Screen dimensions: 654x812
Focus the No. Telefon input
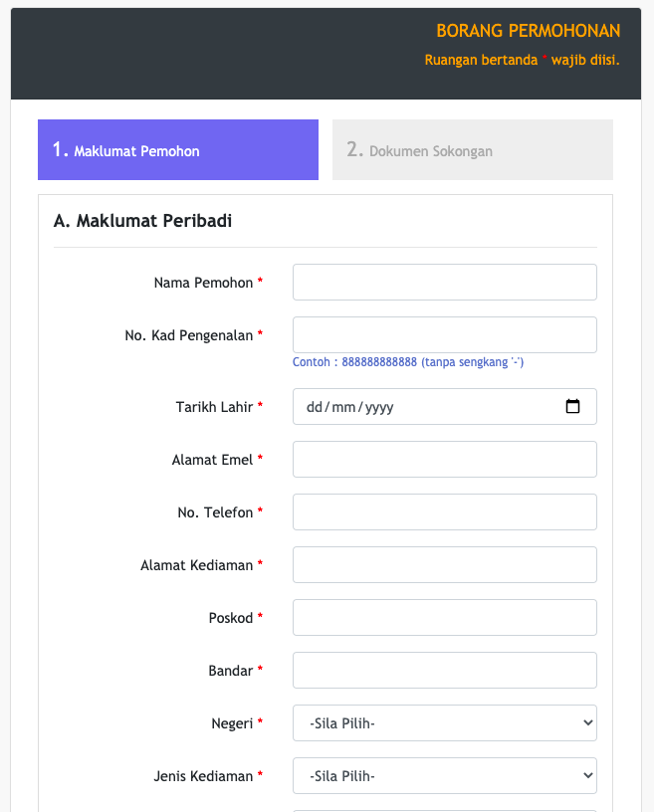[x=444, y=512]
